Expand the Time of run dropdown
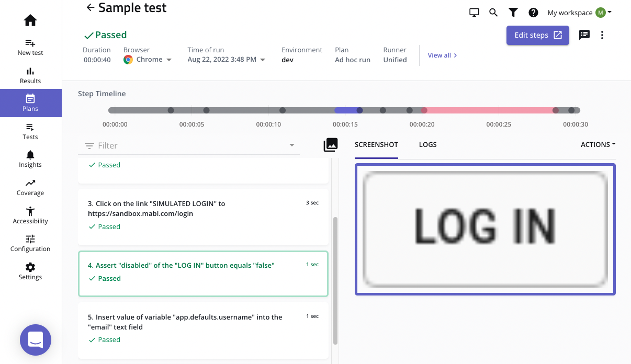Screen dimensions: 631x364 click(x=263, y=60)
